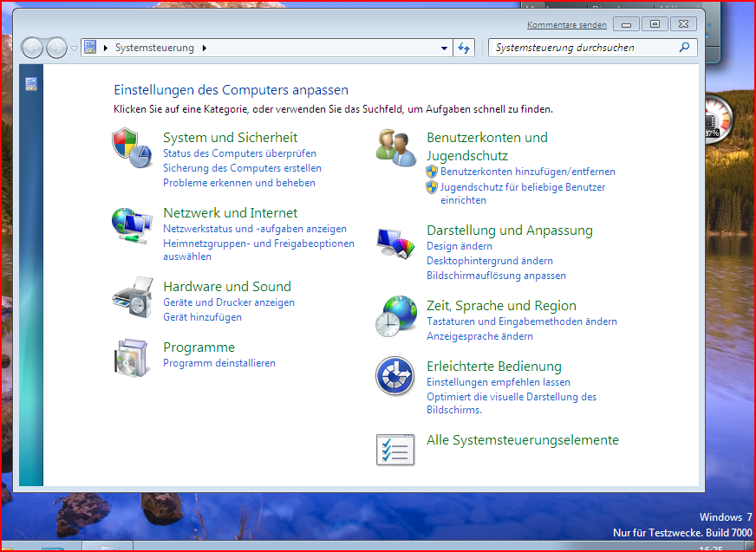Click Gerät hinzufügen link

coord(203,317)
